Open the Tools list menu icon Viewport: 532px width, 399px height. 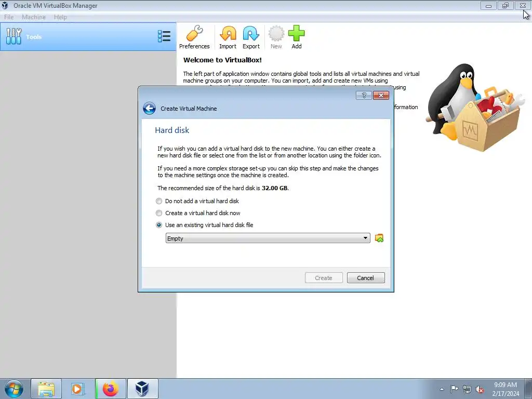[164, 36]
